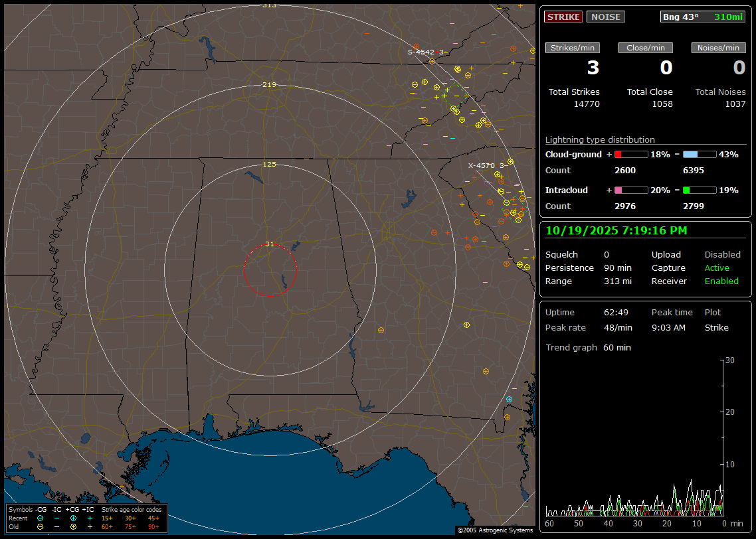Click the Upload Disabled status

pos(722,254)
